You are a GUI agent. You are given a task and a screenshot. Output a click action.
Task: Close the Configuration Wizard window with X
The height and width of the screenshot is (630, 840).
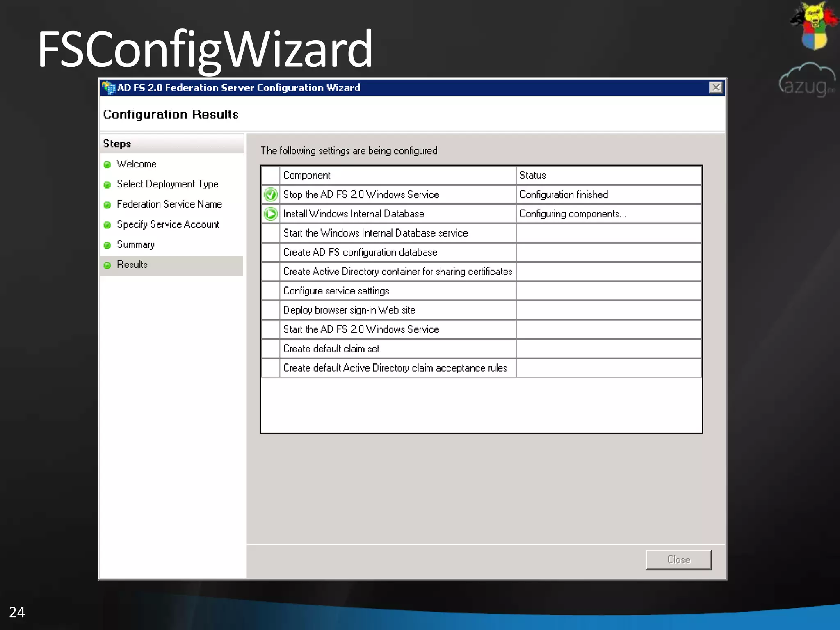(x=716, y=87)
